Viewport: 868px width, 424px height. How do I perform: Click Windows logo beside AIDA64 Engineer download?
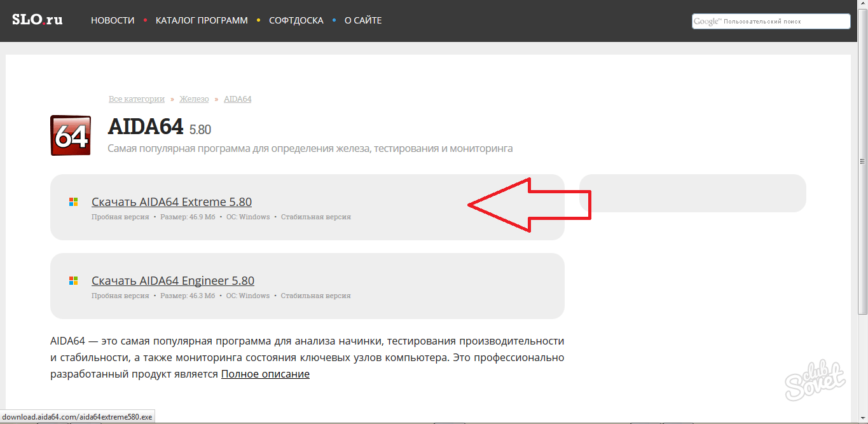tap(73, 281)
